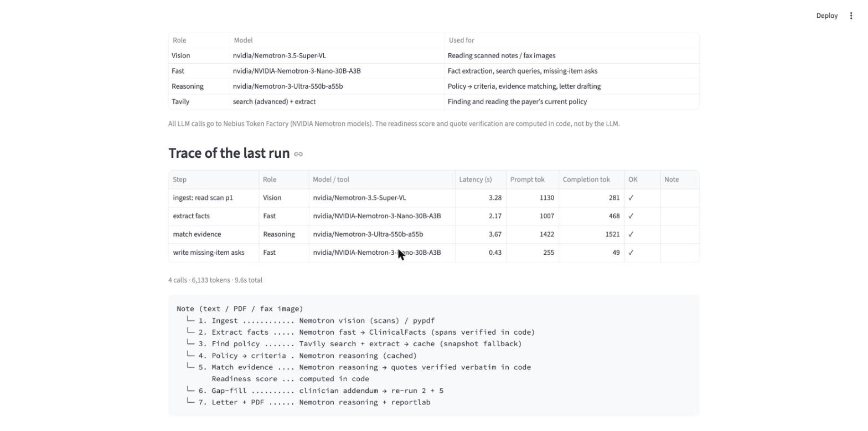The image size is (868, 431).
Task: Open the three-dot main menu icon
Action: coord(851,16)
